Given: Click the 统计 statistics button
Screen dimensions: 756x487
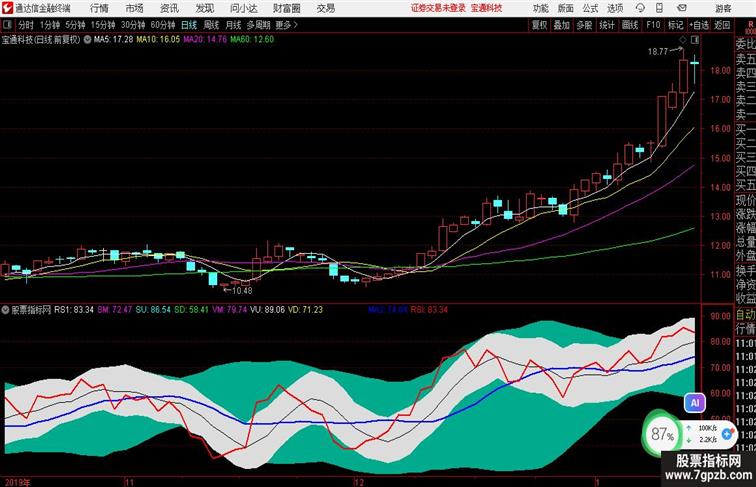Looking at the screenshot, I should [x=607, y=25].
